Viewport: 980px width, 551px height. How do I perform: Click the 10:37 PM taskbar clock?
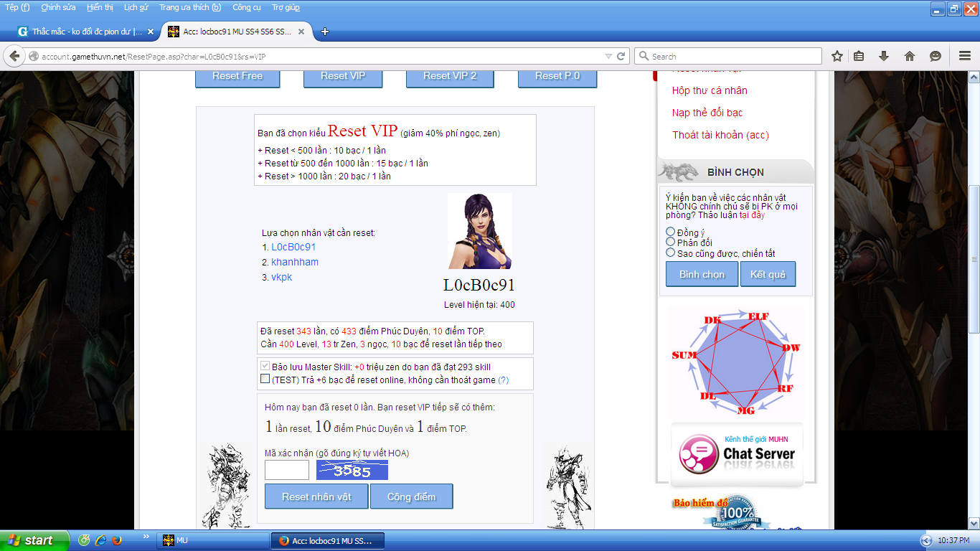click(x=954, y=540)
